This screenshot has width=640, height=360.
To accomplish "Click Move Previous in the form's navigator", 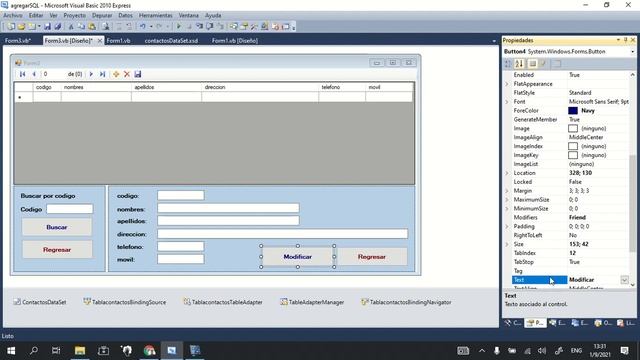I will 34,74.
